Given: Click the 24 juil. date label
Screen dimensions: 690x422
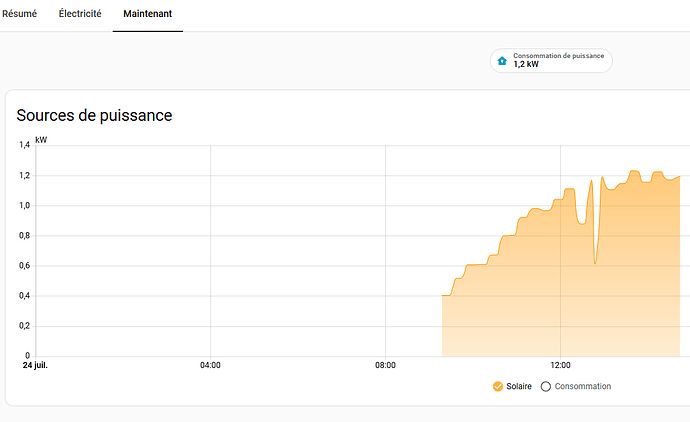Looking at the screenshot, I should (35, 365).
